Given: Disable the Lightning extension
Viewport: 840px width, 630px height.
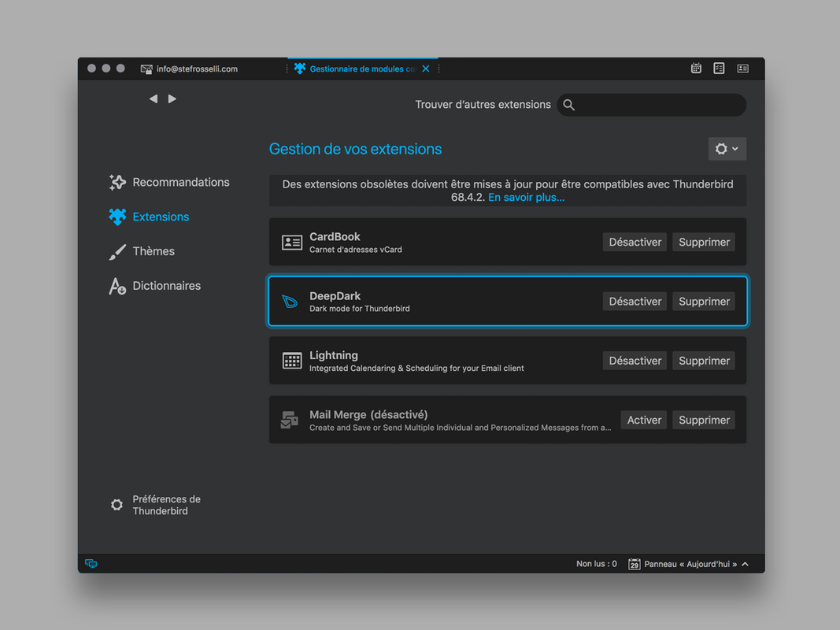Looking at the screenshot, I should click(x=635, y=361).
